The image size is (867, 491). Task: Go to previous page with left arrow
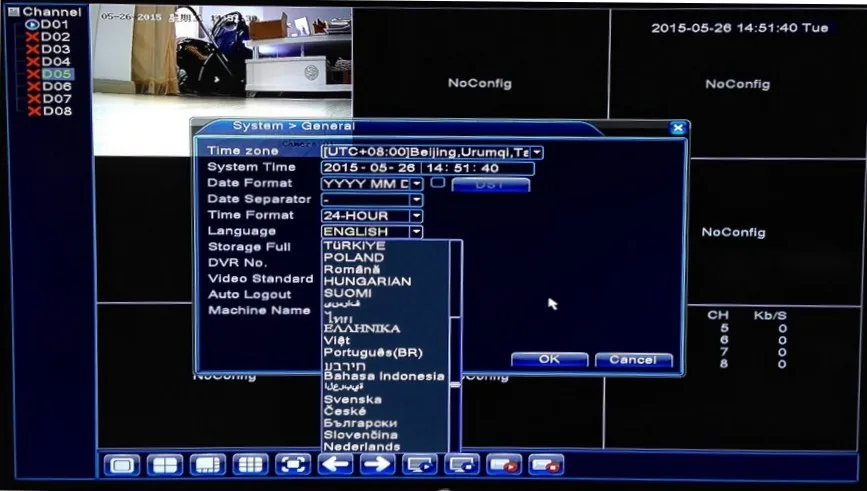[335, 465]
